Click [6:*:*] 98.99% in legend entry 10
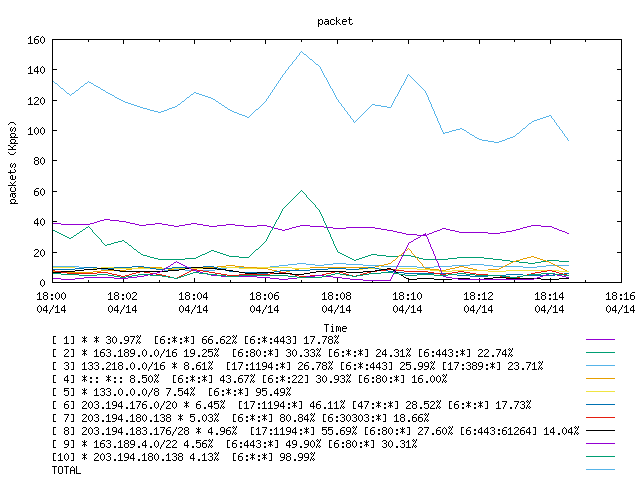Viewport: 640px width, 480px height. (x=273, y=457)
